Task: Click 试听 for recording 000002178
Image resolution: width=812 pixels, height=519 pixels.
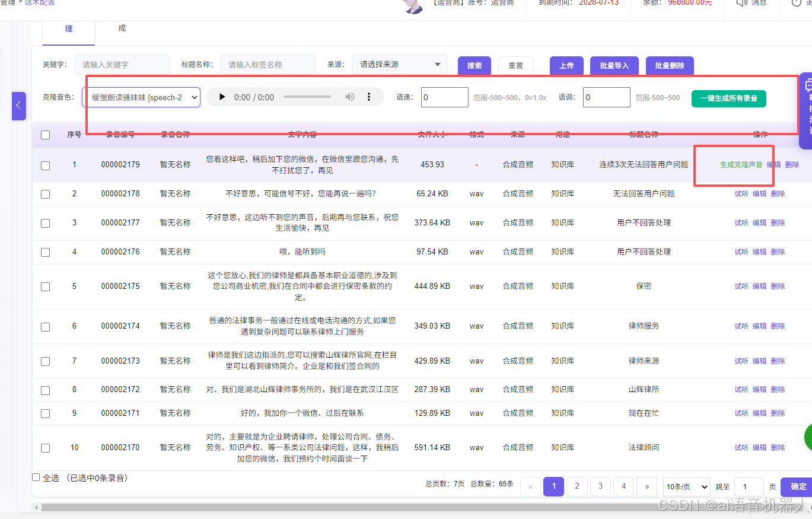Action: click(741, 194)
